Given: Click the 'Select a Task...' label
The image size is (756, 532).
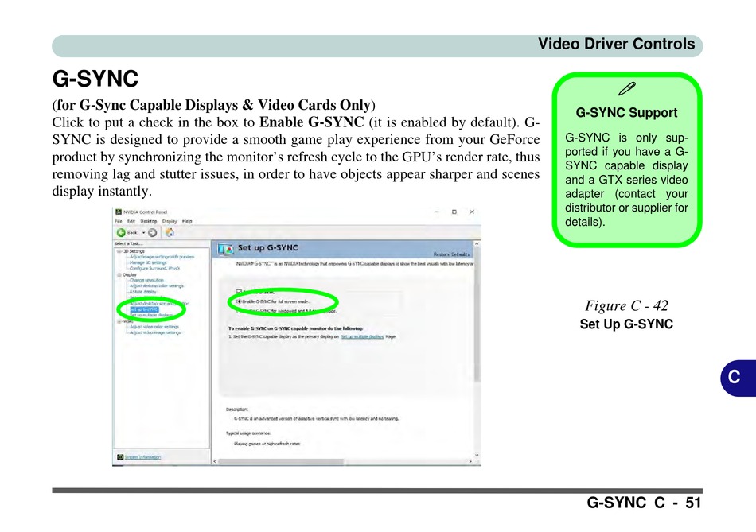Looking at the screenshot, I should 127,244.
